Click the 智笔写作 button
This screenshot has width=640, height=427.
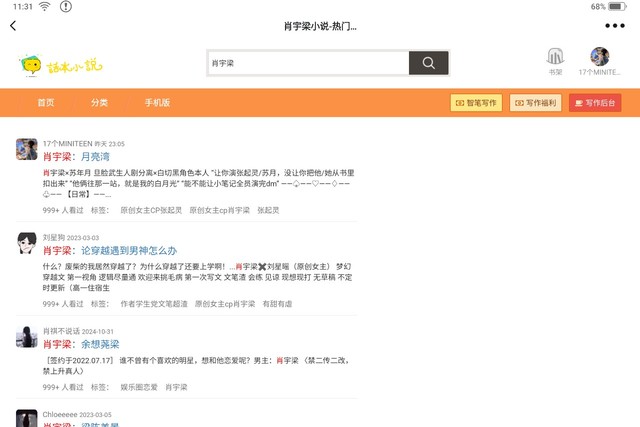click(476, 103)
